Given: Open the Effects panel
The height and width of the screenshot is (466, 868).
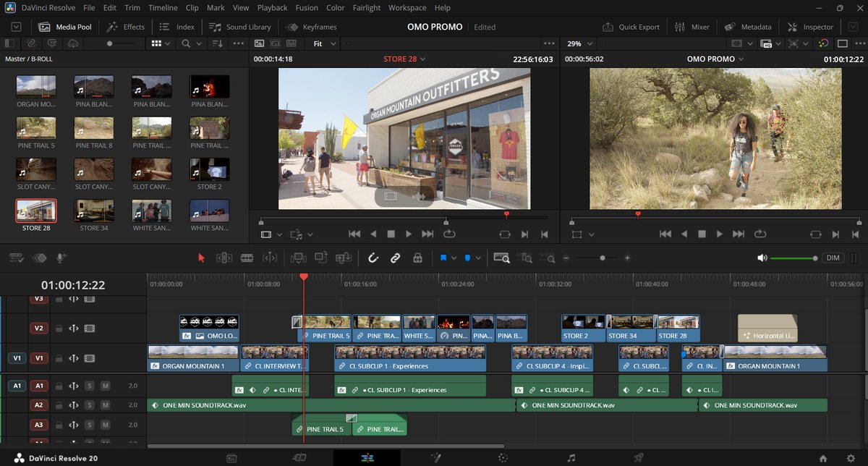Looking at the screenshot, I should 126,27.
